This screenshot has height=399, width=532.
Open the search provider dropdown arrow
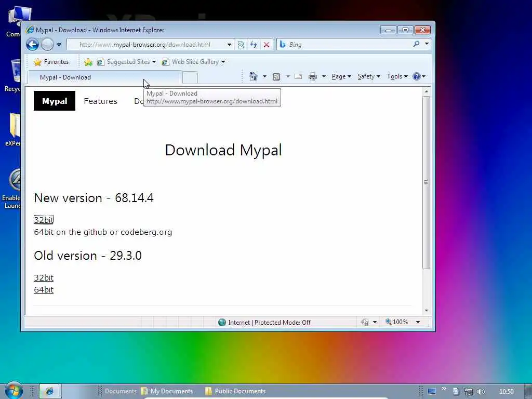[427, 44]
